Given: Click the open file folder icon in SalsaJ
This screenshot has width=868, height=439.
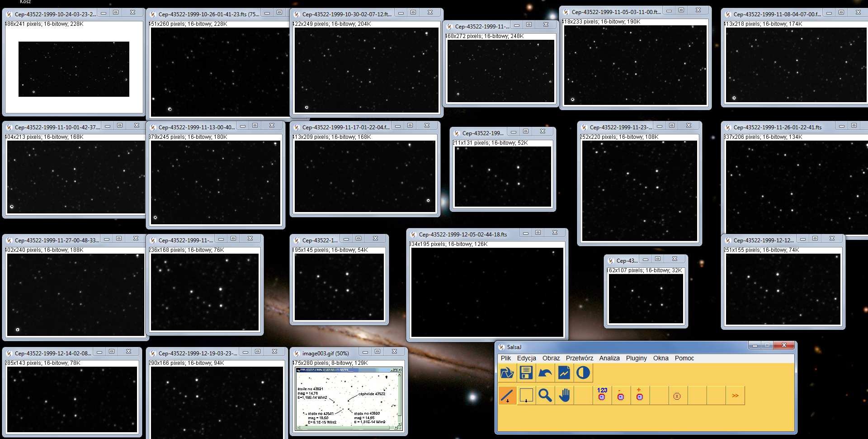Looking at the screenshot, I should point(507,373).
